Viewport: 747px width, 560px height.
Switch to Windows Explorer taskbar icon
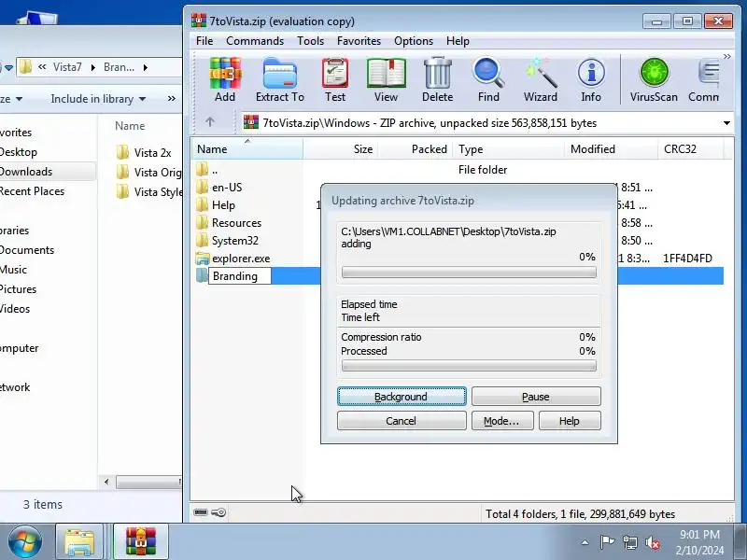click(79, 542)
